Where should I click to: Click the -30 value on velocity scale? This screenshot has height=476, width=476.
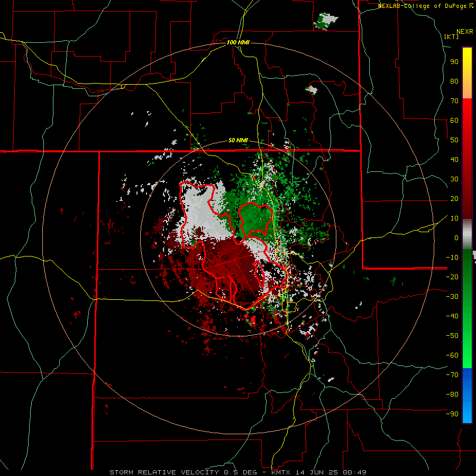pyautogui.click(x=452, y=297)
